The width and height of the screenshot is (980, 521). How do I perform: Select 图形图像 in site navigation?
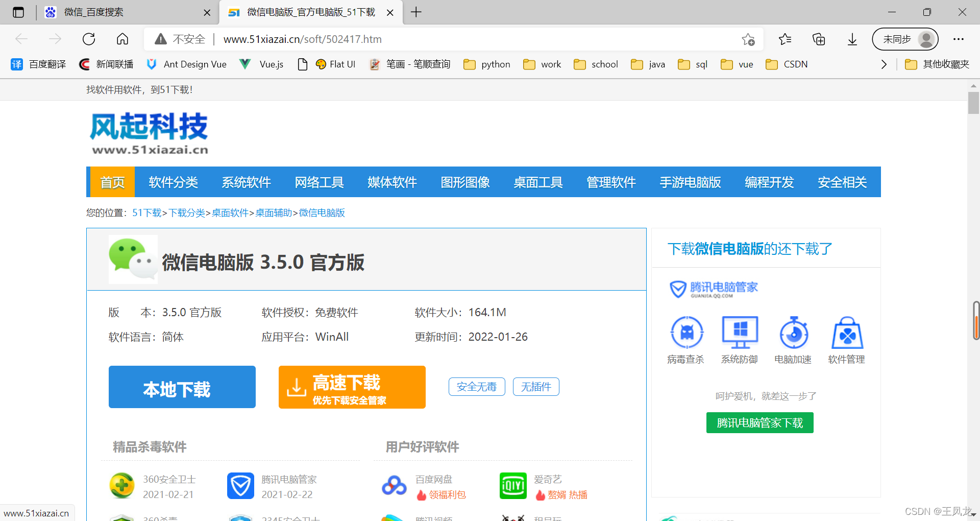tap(465, 182)
